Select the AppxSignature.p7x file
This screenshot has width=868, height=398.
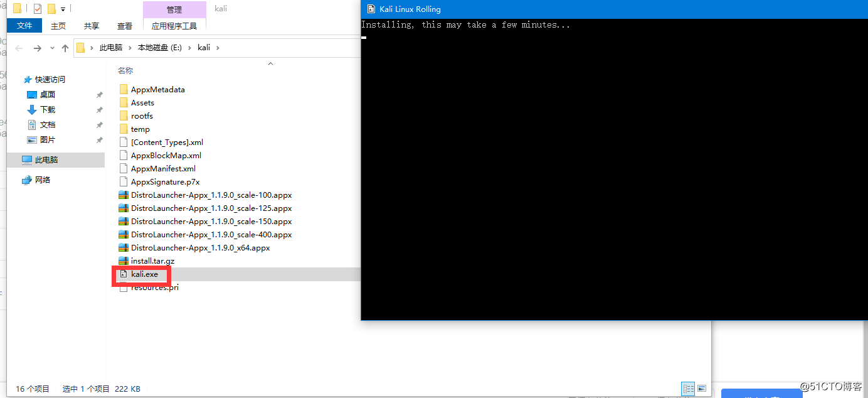click(165, 181)
